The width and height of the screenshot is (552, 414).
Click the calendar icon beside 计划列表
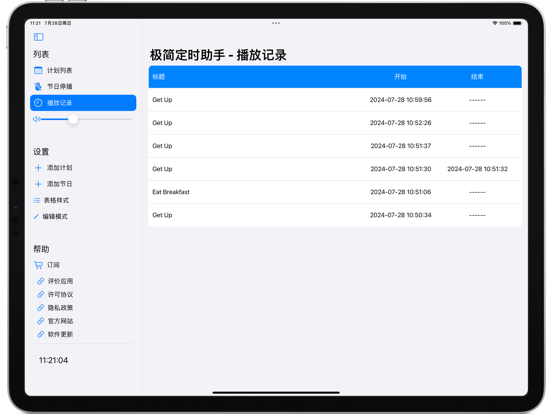(38, 70)
